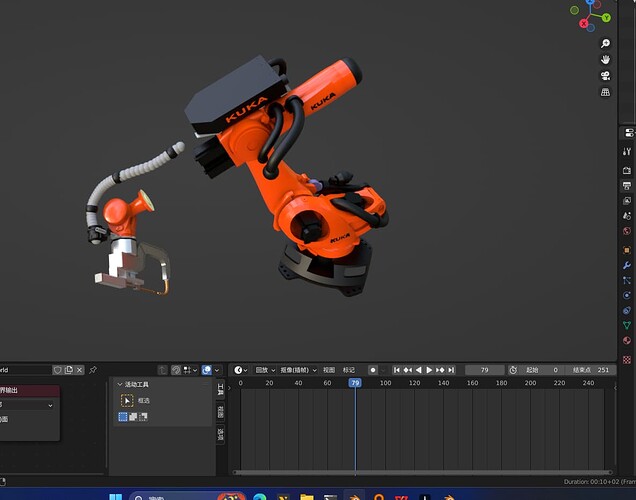Viewport: 636px width, 500px height.
Task: Jump to next keyframe
Action: (x=440, y=370)
